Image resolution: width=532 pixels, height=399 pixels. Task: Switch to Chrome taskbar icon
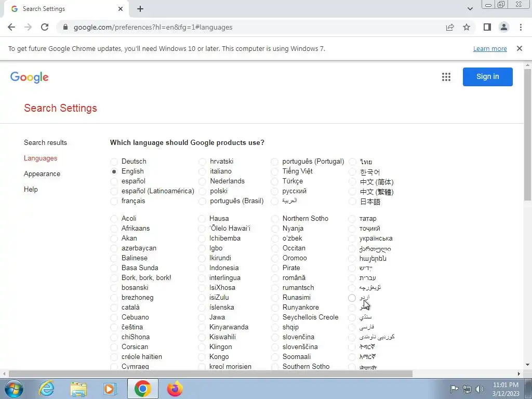[142, 389]
